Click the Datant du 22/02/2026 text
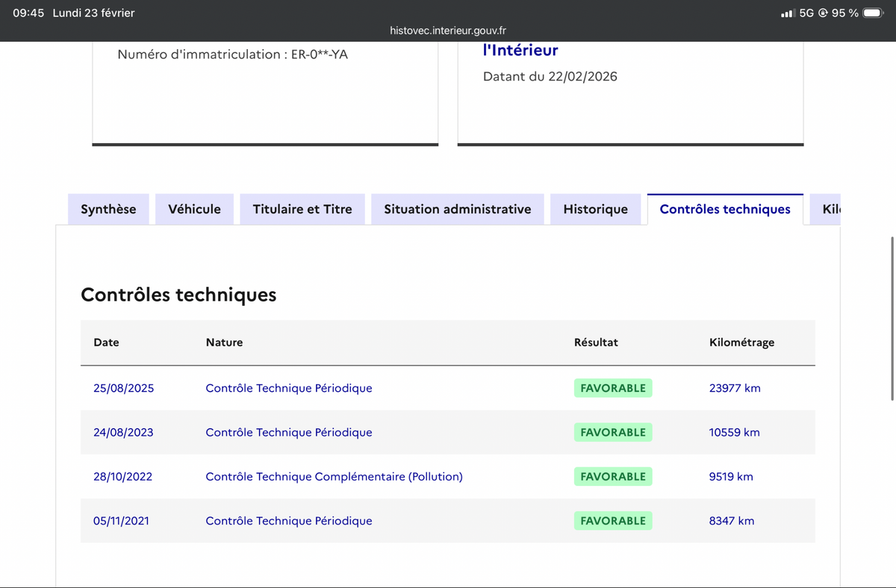This screenshot has width=896, height=588. point(550,76)
